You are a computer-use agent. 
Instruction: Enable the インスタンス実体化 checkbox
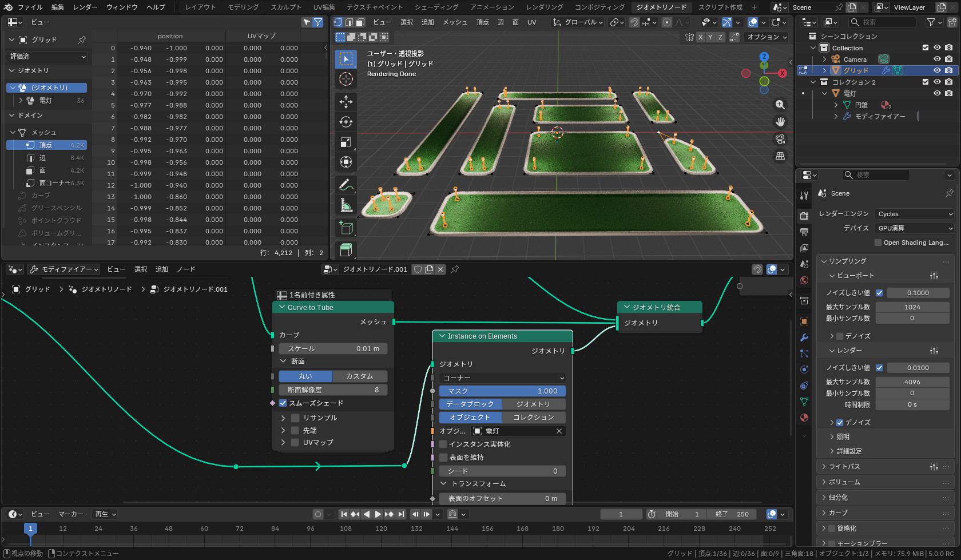point(443,444)
